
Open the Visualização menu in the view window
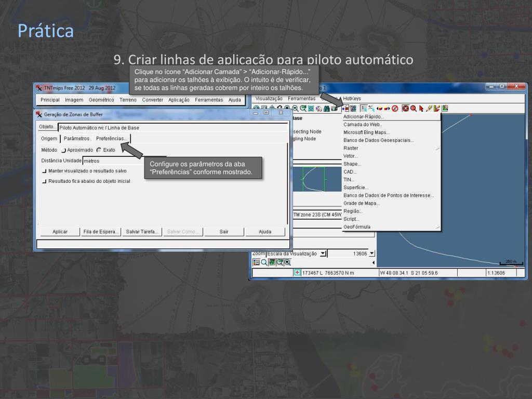(269, 98)
